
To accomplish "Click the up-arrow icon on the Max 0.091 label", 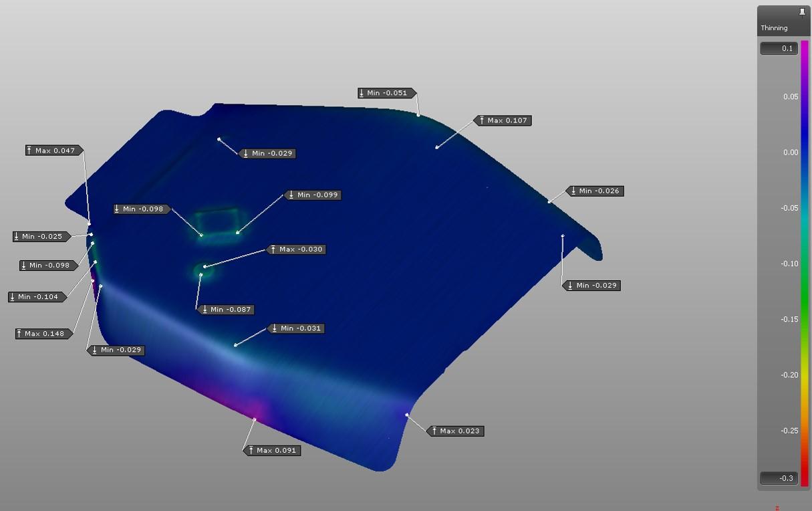I will coord(251,451).
